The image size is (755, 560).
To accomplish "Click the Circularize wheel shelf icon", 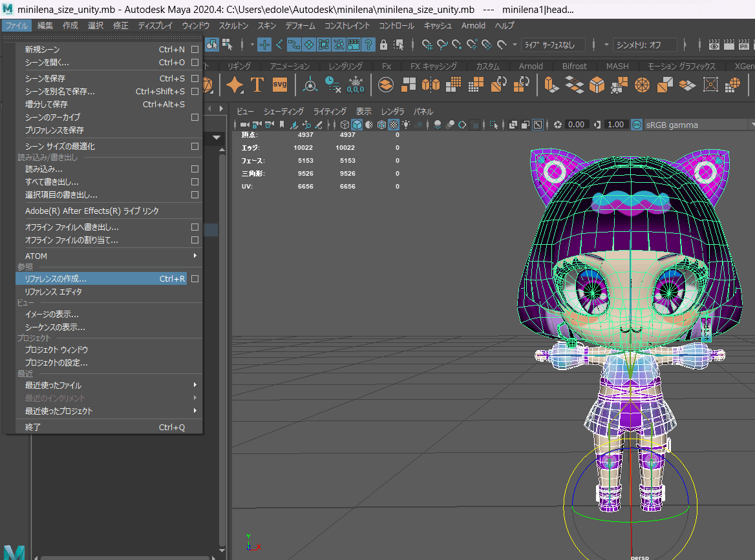I will [x=642, y=85].
